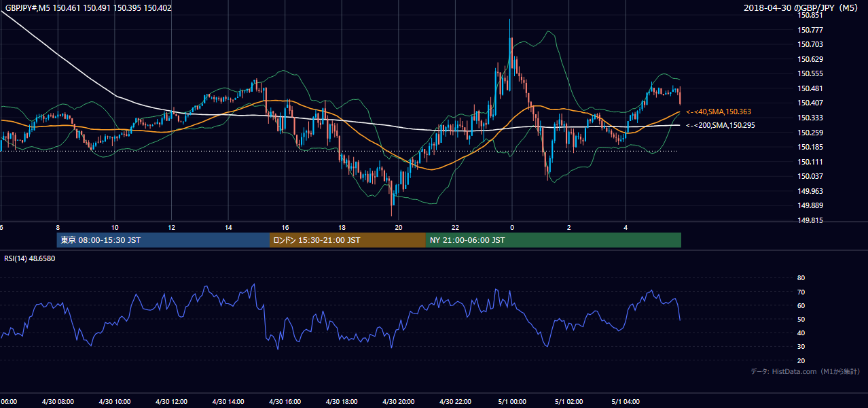Click RSI scale label 80
868x408 pixels.
[801, 278]
